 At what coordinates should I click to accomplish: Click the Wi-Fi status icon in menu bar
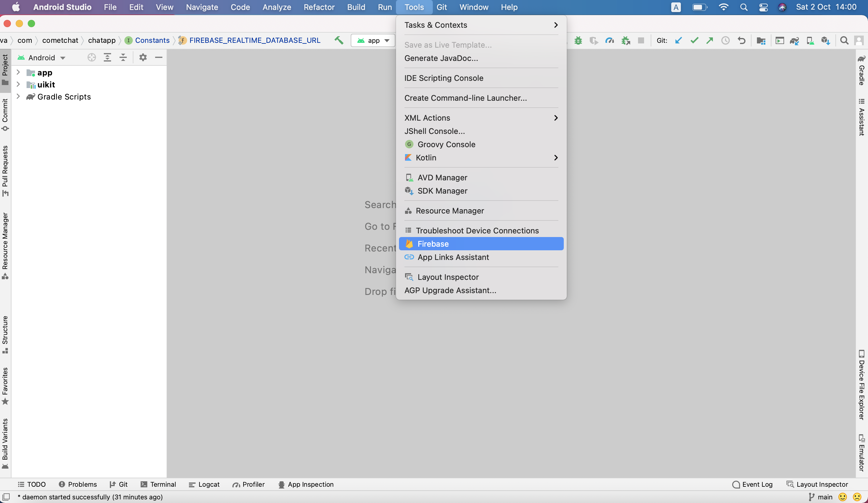coord(723,7)
